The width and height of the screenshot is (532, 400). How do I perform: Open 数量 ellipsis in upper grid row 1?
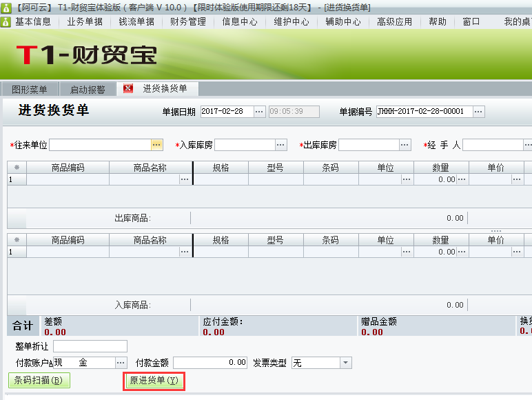tap(462, 179)
